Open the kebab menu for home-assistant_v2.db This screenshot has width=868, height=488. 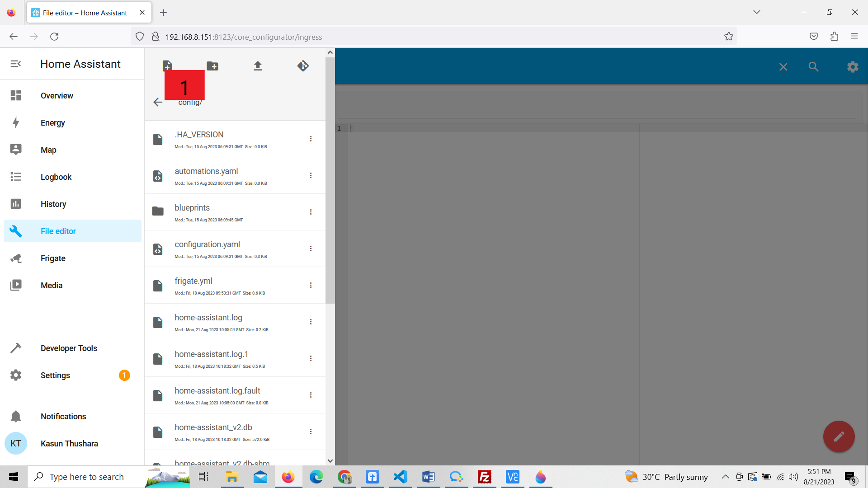tap(311, 432)
